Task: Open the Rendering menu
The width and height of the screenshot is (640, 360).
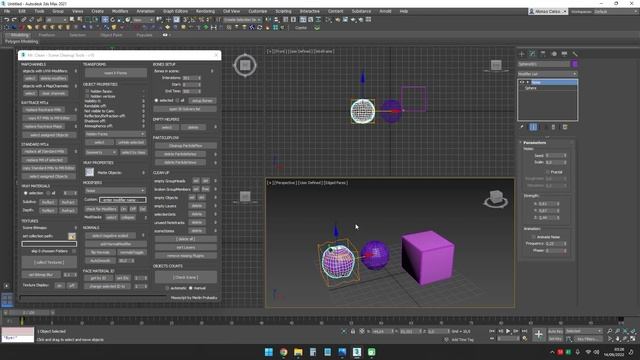Action: pos(205,11)
